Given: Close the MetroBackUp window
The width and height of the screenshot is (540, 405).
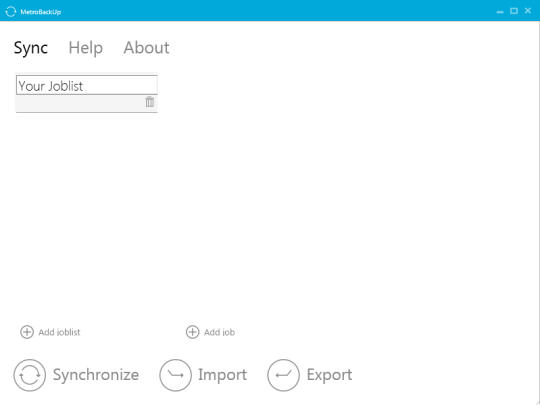Looking at the screenshot, I should click(528, 11).
